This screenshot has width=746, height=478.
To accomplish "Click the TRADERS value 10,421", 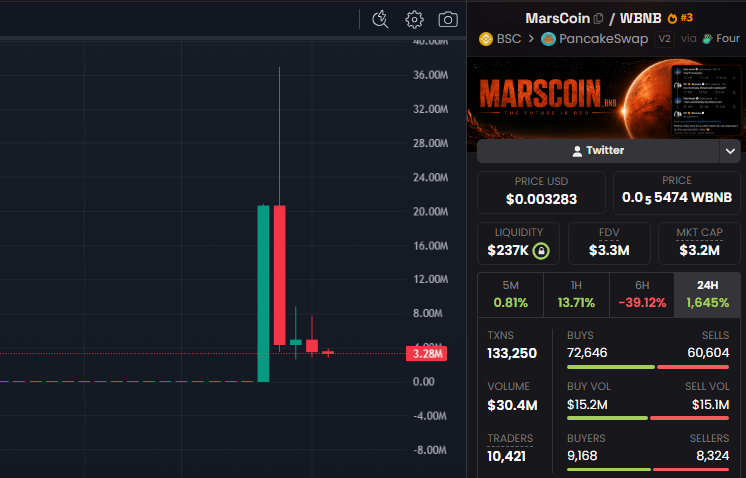I will click(506, 457).
